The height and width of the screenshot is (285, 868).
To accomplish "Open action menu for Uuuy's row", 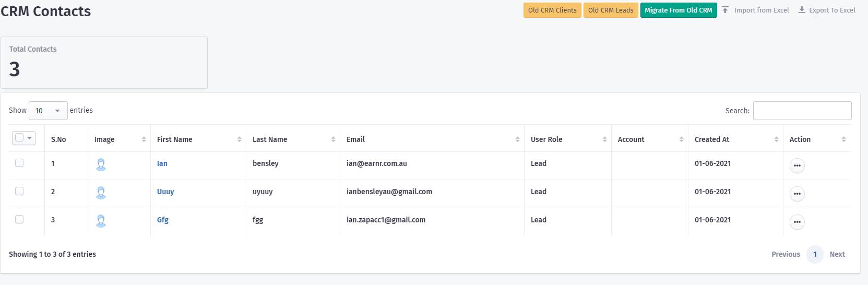I will pos(796,194).
